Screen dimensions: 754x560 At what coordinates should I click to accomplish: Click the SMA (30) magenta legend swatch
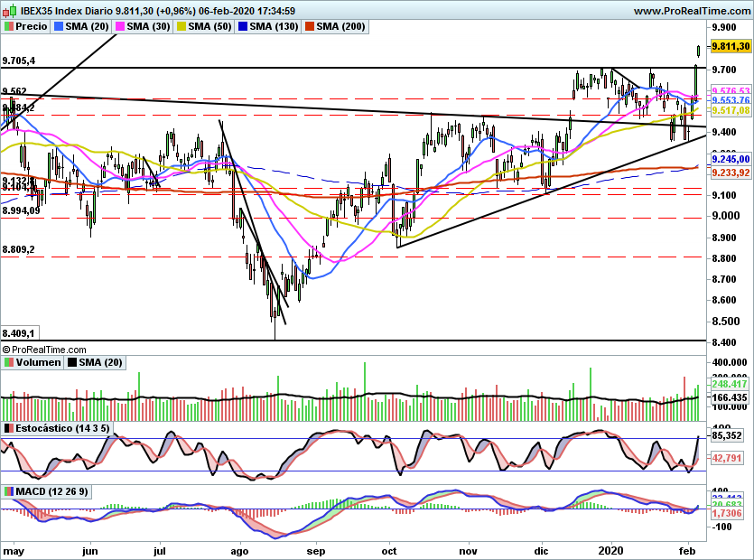point(120,26)
